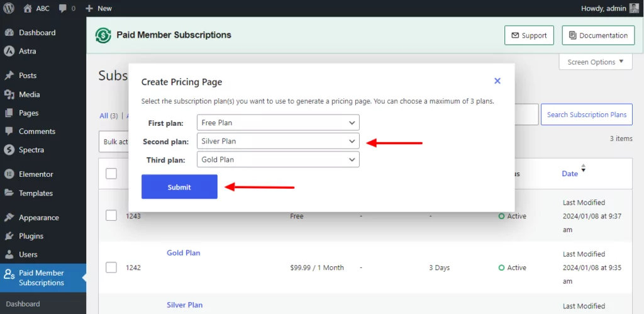Open the Third plan dropdown
Image resolution: width=644 pixels, height=314 pixels.
[278, 159]
